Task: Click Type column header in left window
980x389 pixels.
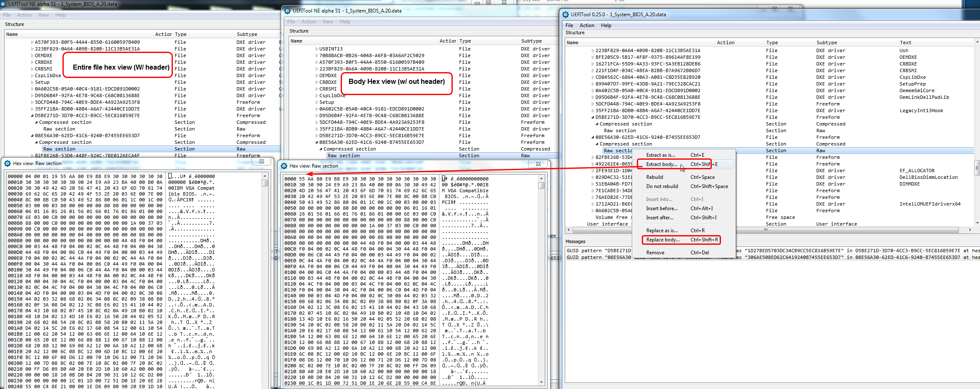Action: coord(204,34)
